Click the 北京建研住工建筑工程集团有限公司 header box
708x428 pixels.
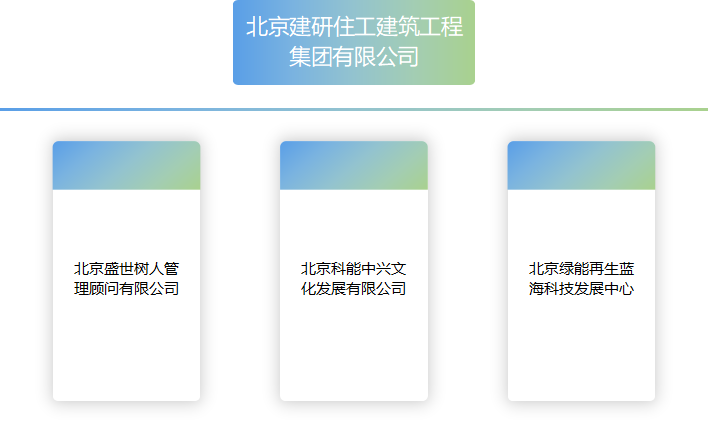point(354,42)
